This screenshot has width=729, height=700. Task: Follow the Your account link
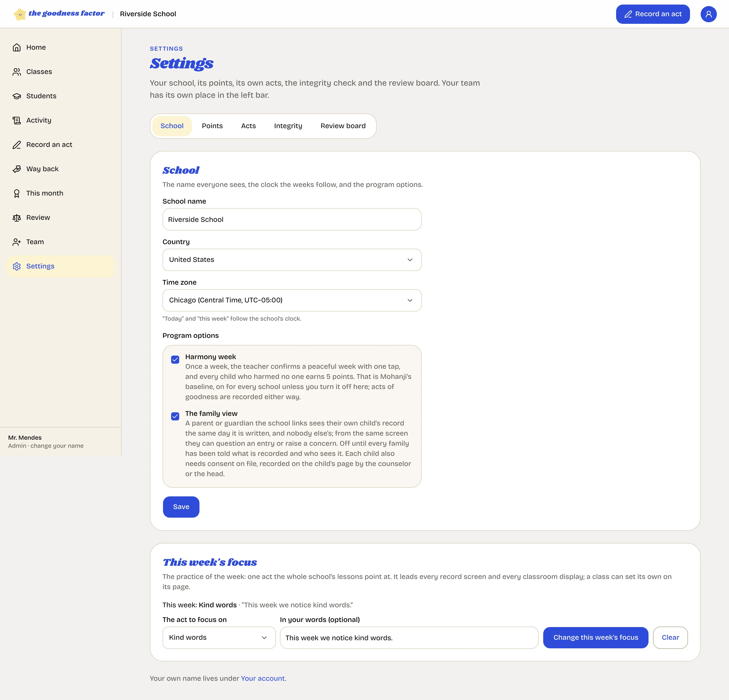point(262,678)
